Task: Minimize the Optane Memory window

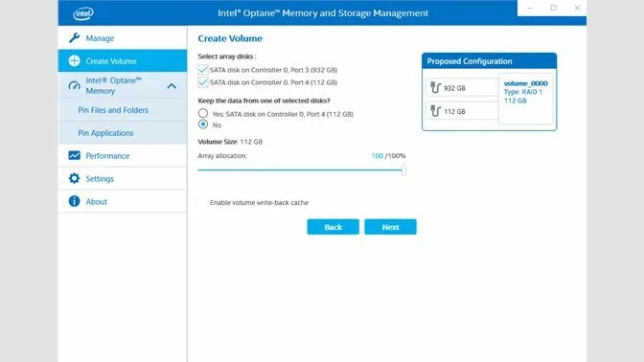Action: tap(529, 8)
